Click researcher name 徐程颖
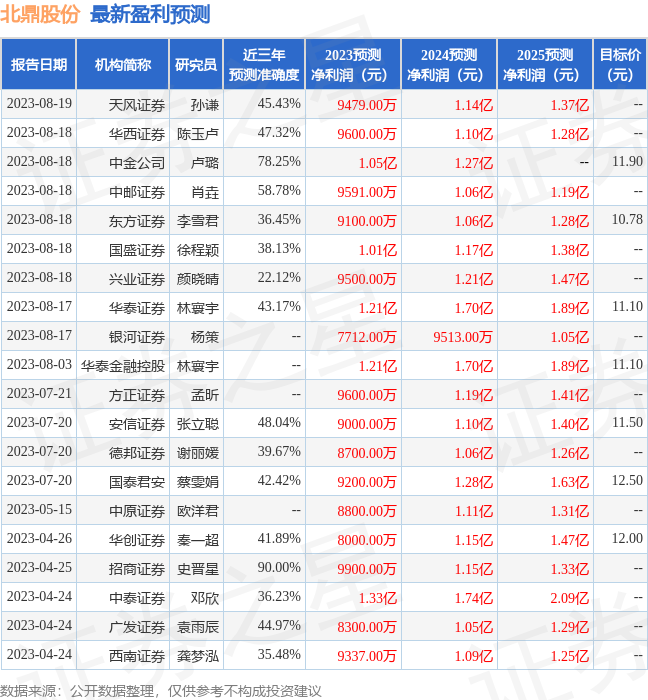This screenshot has height=700, width=648. (x=198, y=250)
